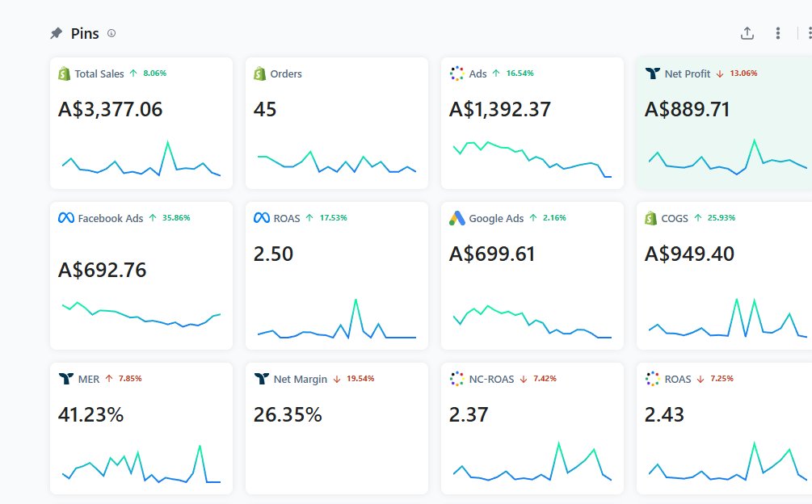Click the Shopify icon on Orders card
The image size is (812, 504).
[259, 73]
